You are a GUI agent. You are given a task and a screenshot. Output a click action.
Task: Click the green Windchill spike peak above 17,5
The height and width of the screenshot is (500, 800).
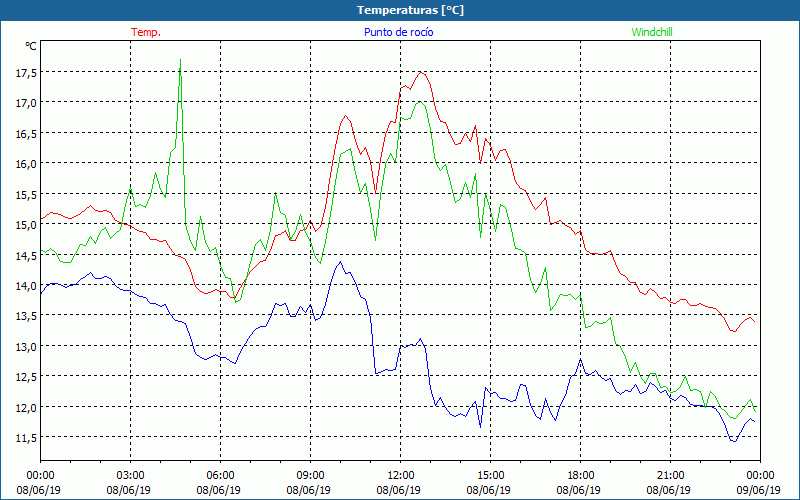click(x=181, y=60)
